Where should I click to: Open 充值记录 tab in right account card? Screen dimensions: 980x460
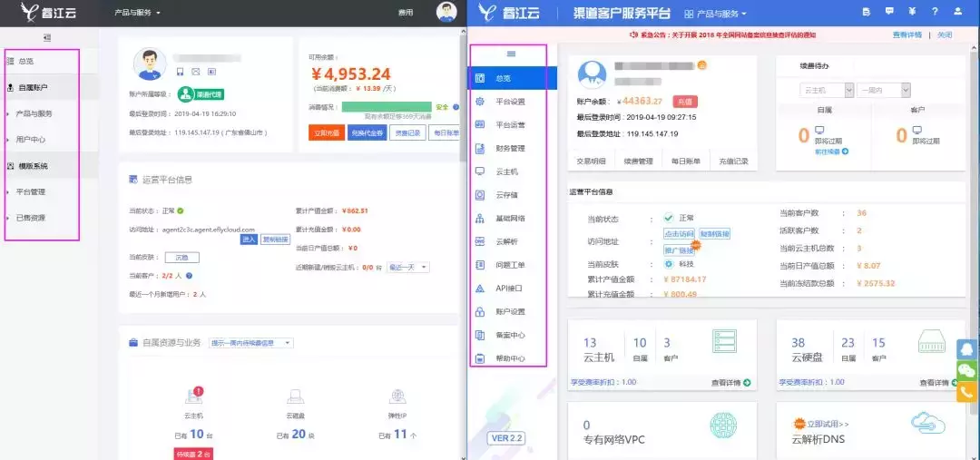click(733, 161)
